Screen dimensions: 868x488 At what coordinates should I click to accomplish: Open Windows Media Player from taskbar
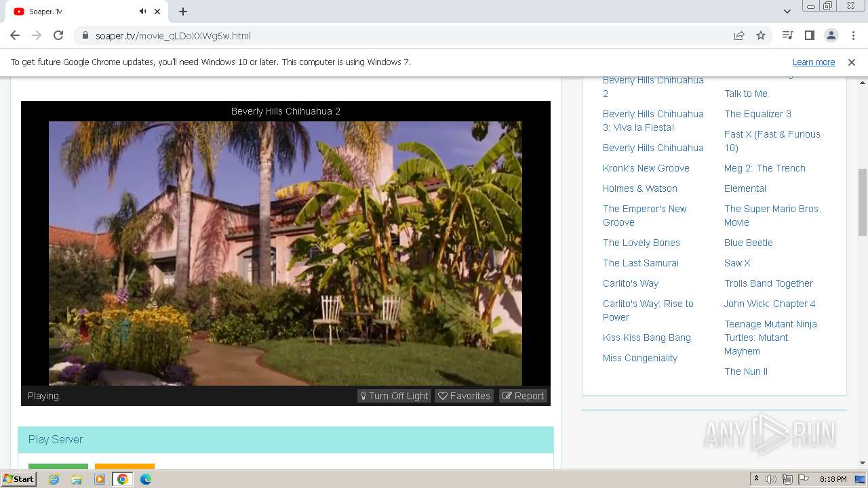point(100,479)
